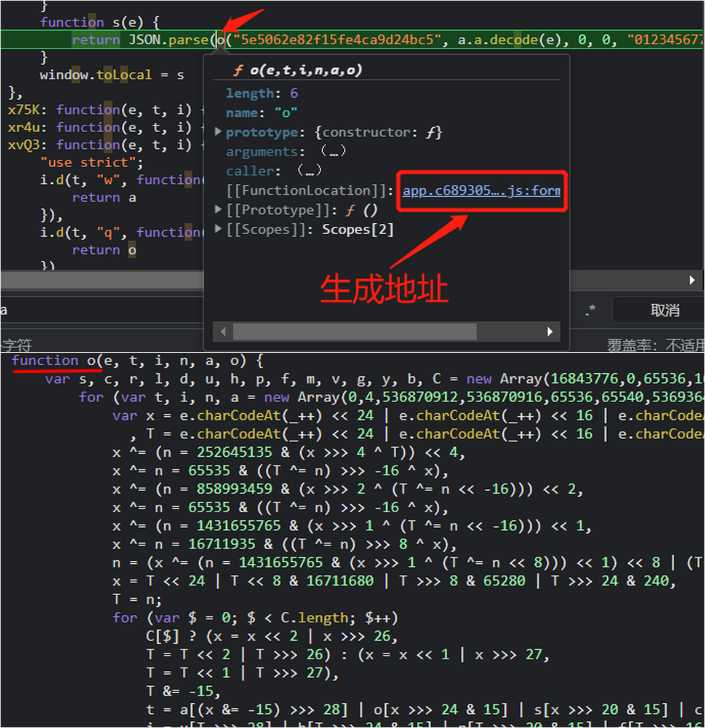
Task: Expand the [[Scopes]] Scopes[2] entry
Action: (x=219, y=229)
